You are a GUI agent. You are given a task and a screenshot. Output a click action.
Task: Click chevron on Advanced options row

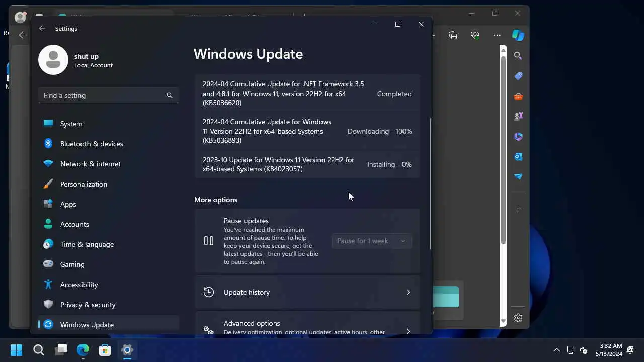408,331
